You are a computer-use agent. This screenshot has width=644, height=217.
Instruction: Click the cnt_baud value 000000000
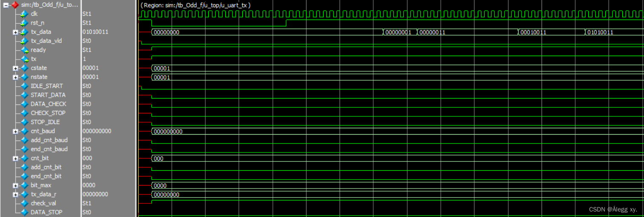pyautogui.click(x=97, y=131)
